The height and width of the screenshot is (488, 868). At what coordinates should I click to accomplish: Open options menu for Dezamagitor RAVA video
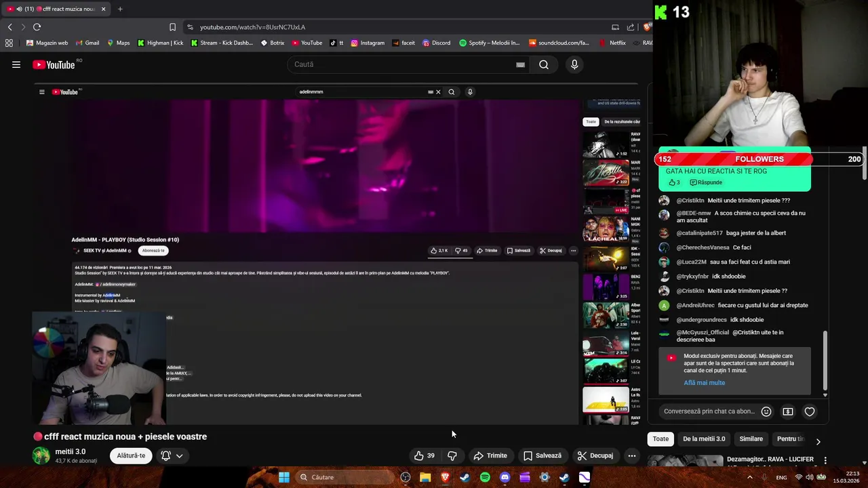[825, 460]
